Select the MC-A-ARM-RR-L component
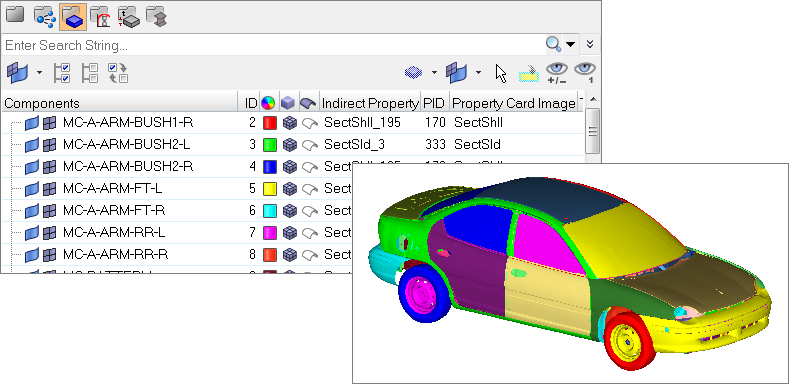Image resolution: width=789 pixels, height=384 pixels. [x=114, y=233]
